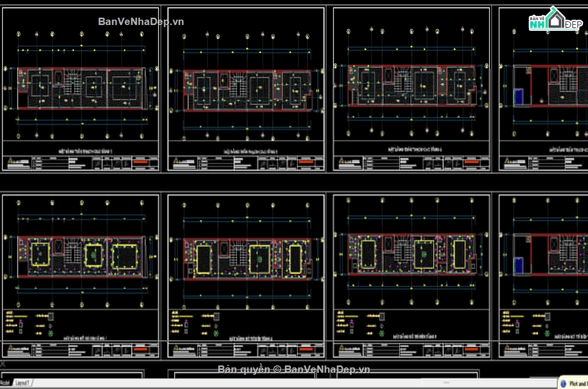
Task: Select the blue rectangle in the bottom-right sheet
Action: [518, 265]
